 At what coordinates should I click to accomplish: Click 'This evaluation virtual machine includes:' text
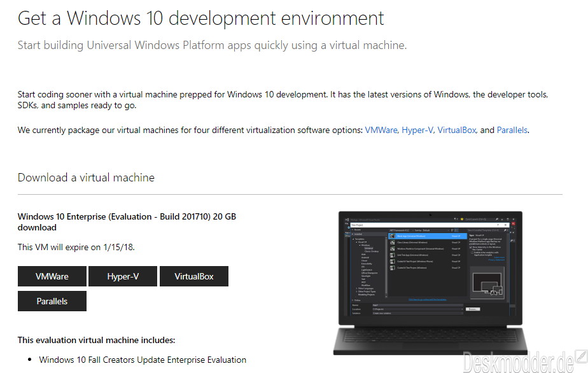pos(96,340)
